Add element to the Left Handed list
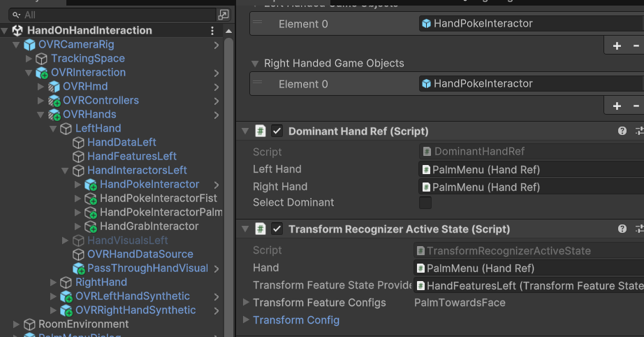The height and width of the screenshot is (337, 644). click(x=617, y=46)
